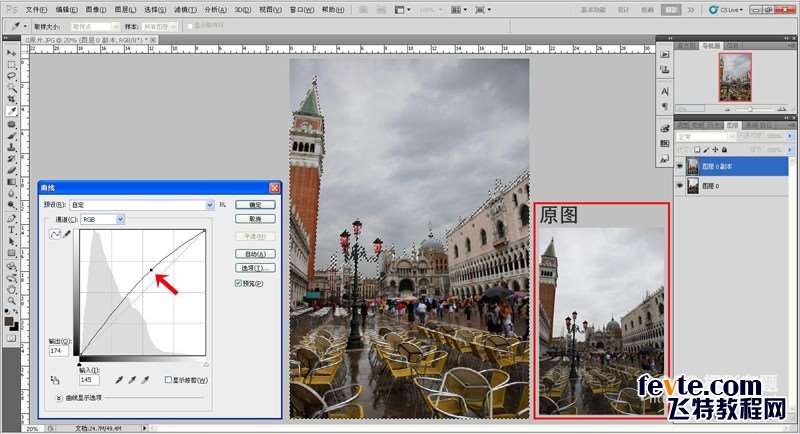This screenshot has width=800, height=434.
Task: Choose the pencil draw-curve icon in Curves
Action: (67, 234)
